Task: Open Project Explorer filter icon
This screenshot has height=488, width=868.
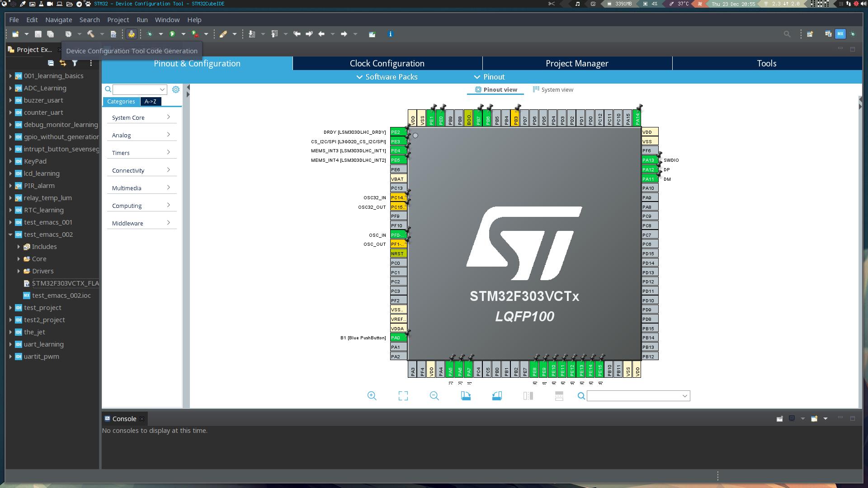Action: click(75, 63)
